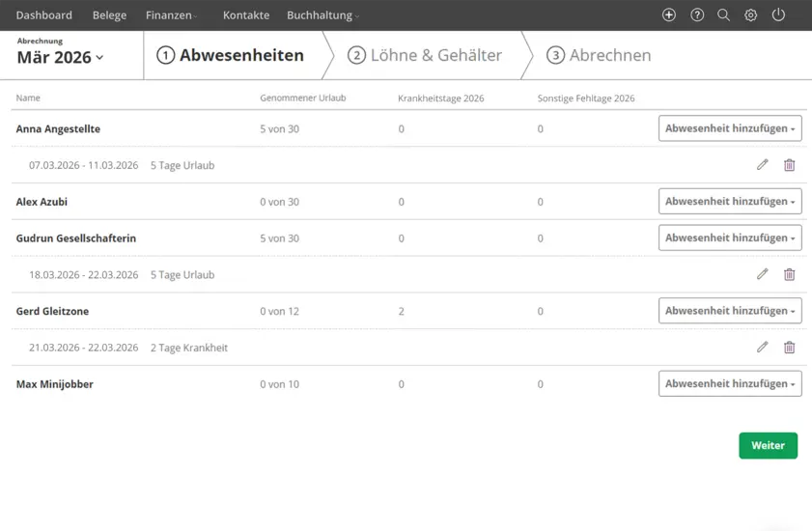Edit Gerd Gleitzone's sick leave entry
The height and width of the screenshot is (531, 812).
point(762,348)
